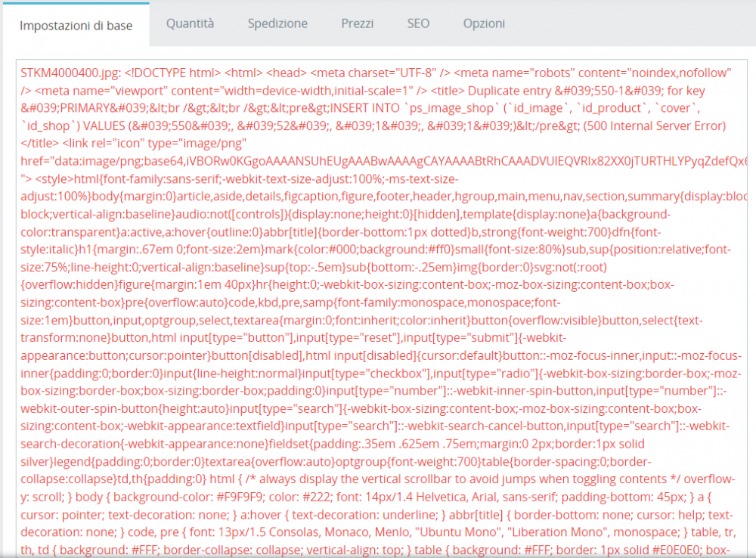The height and width of the screenshot is (558, 756).
Task: Open the Spedizione tab
Action: click(x=277, y=23)
